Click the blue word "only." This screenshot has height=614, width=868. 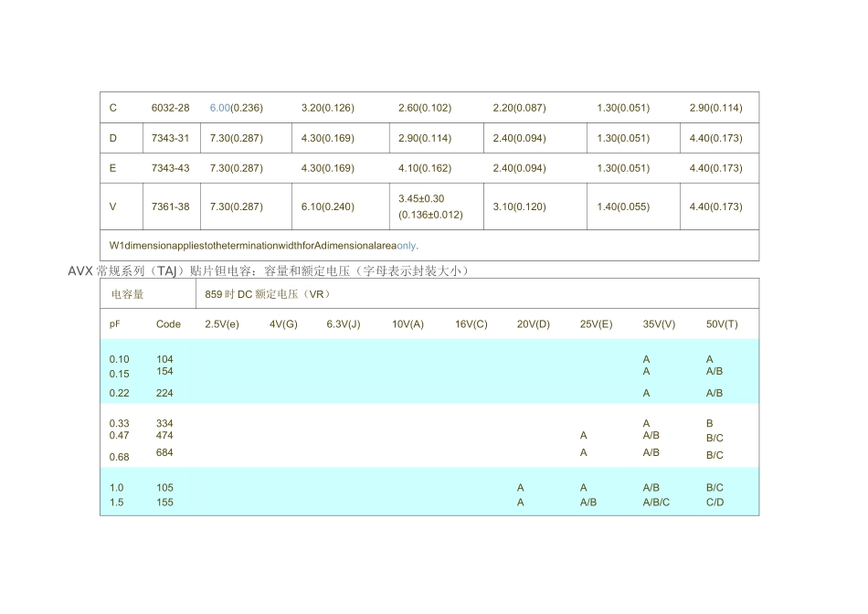pos(408,246)
